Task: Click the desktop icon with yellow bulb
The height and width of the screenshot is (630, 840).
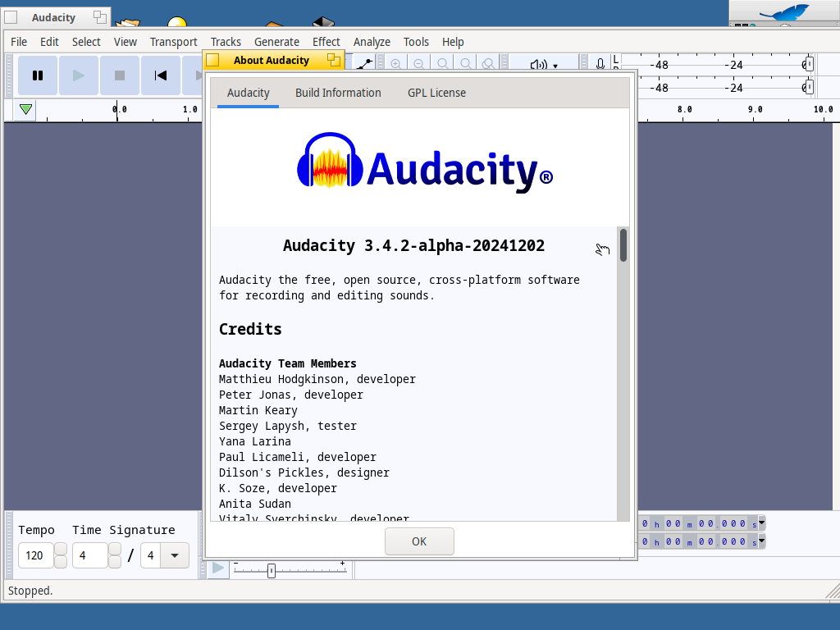Action: coord(177,22)
